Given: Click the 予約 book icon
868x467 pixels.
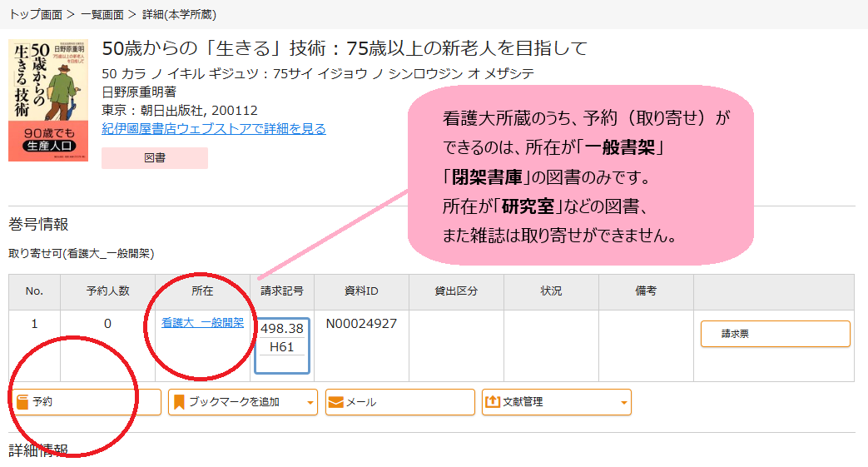Looking at the screenshot, I should pyautogui.click(x=22, y=401).
